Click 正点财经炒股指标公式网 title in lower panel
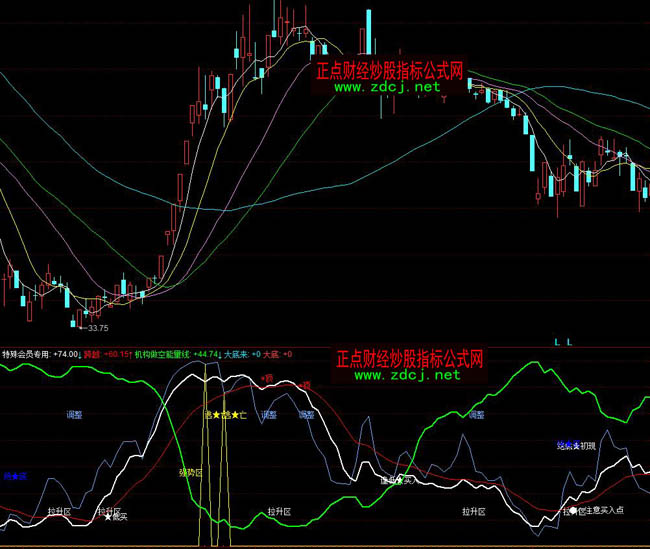Screen dimensions: 650x549 [x=410, y=358]
